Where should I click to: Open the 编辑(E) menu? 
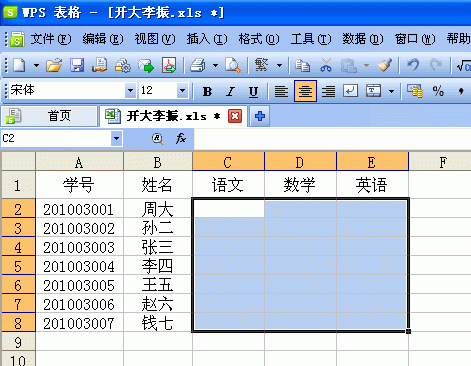103,39
